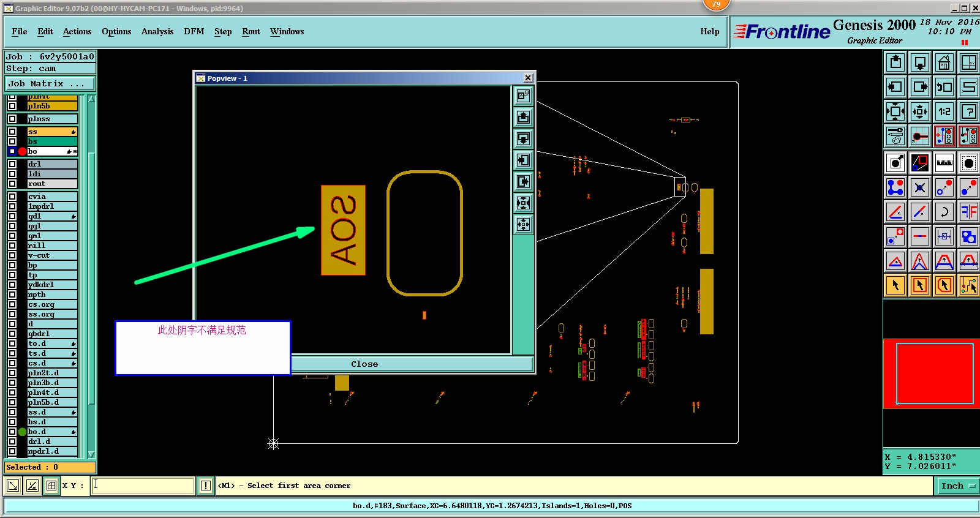980x518 pixels.
Task: Click the question mark help icon
Action: [x=969, y=111]
